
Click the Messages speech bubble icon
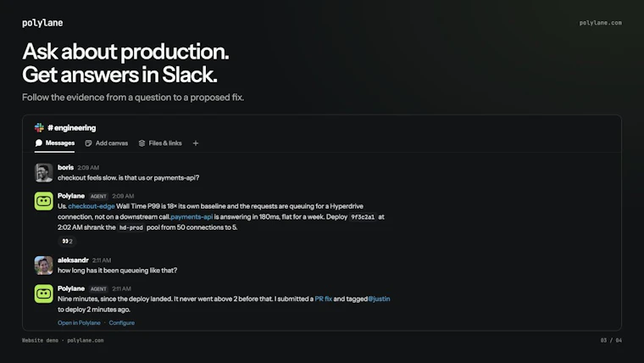[39, 143]
